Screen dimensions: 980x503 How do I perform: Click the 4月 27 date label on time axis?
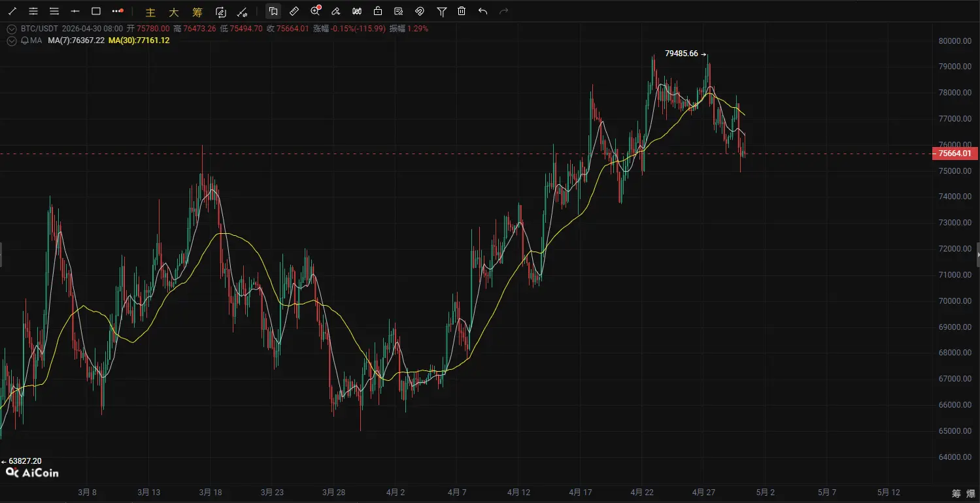coord(703,492)
